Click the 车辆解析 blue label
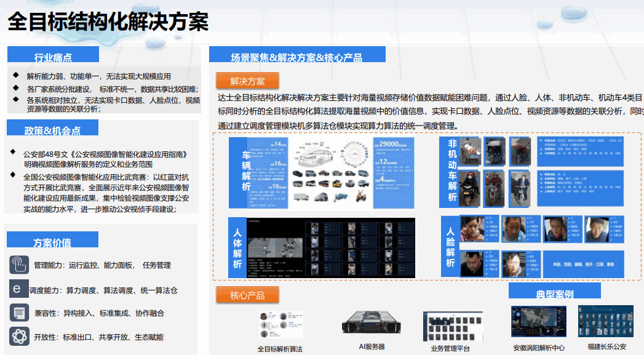The width and height of the screenshot is (644, 355). click(x=246, y=174)
